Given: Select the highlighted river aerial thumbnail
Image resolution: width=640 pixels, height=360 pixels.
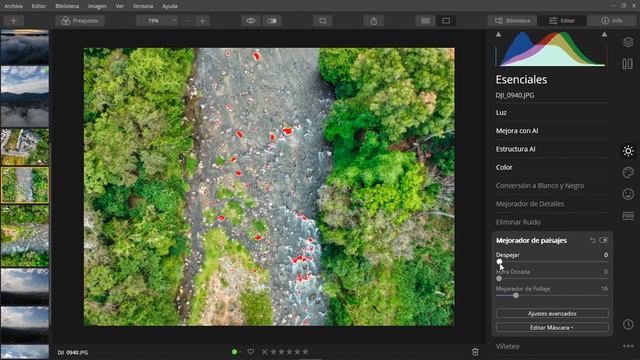Looking at the screenshot, I should pyautogui.click(x=24, y=185).
